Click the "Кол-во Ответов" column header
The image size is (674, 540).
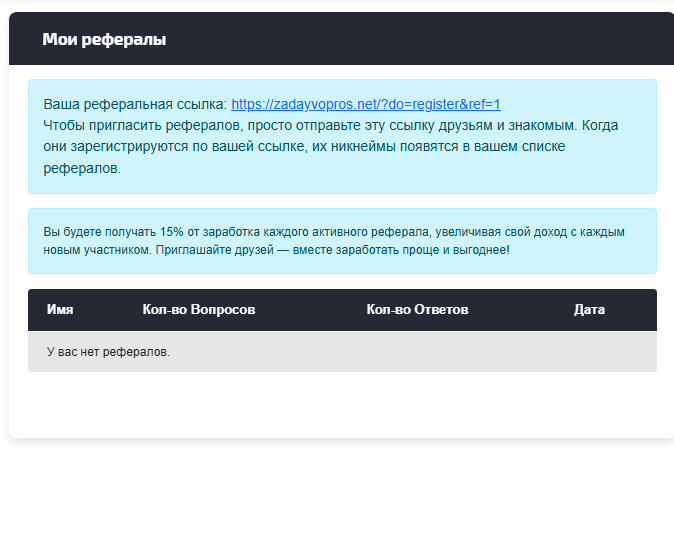(x=417, y=310)
